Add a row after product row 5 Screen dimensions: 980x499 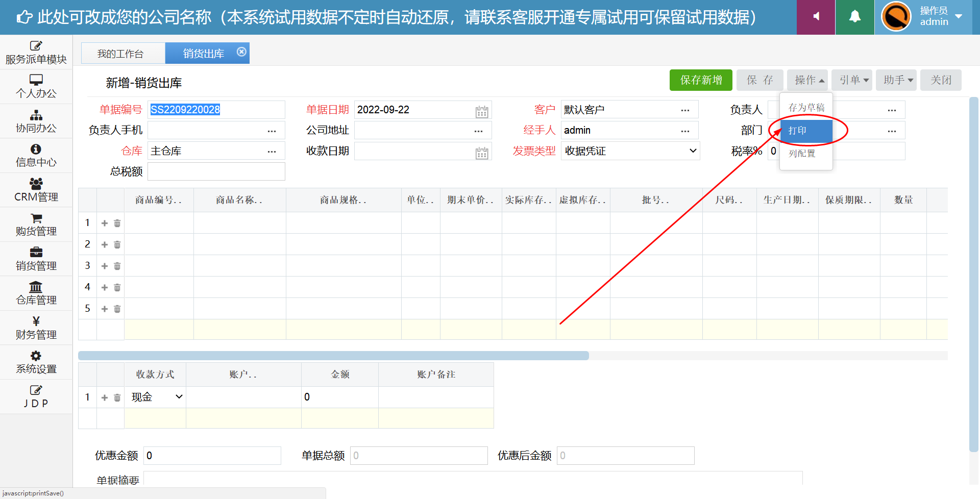pos(105,309)
